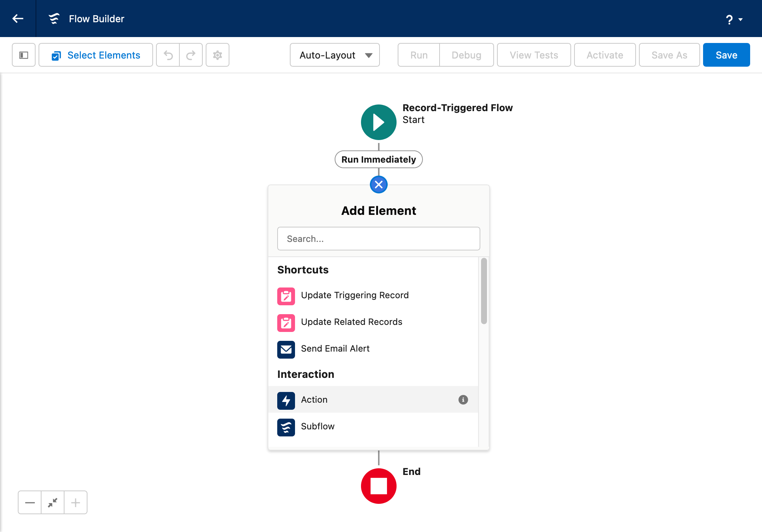Viewport: 762px width, 532px height.
Task: Select the Update Related Records shortcut
Action: 351,322
